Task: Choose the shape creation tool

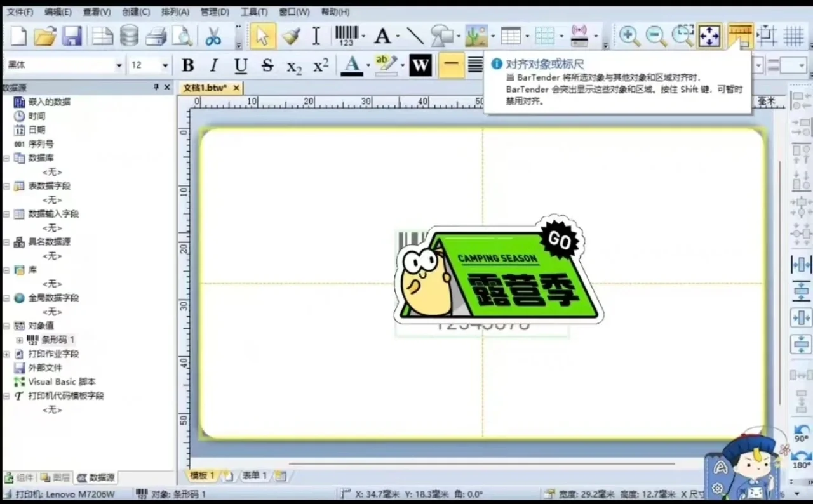Action: coord(441,36)
